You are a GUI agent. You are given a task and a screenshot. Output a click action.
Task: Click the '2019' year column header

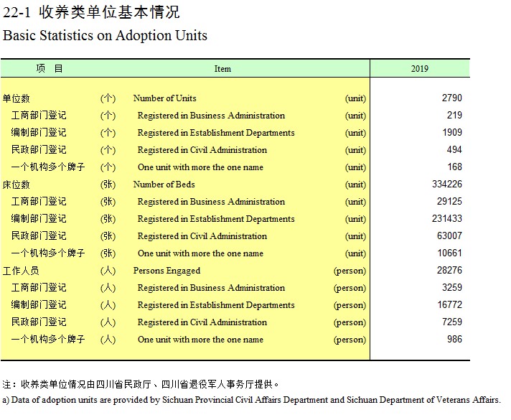coord(419,69)
